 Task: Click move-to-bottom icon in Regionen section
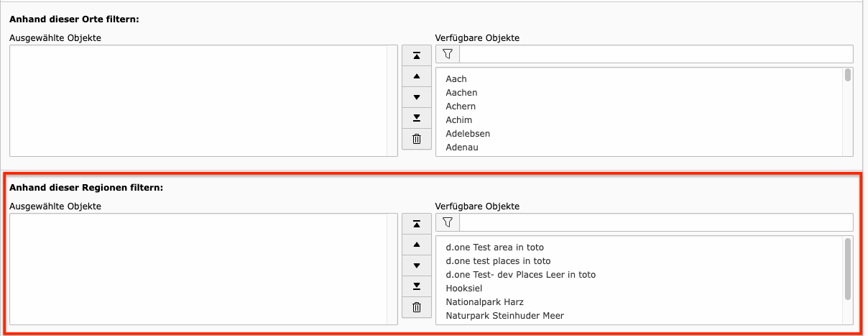(x=416, y=286)
